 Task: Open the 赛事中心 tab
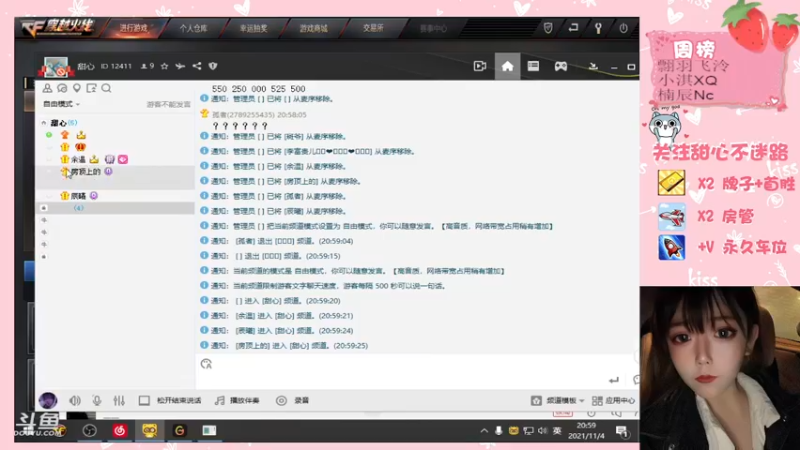(x=433, y=28)
